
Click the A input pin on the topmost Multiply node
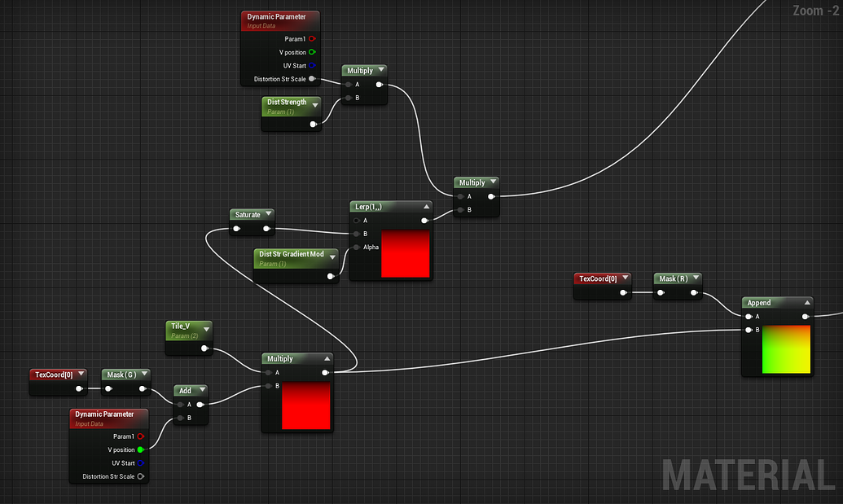pyautogui.click(x=347, y=84)
